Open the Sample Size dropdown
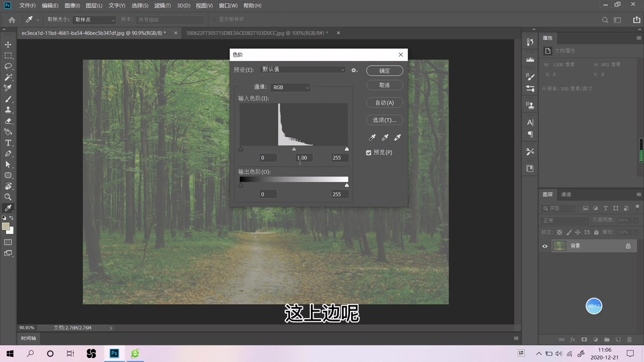The height and width of the screenshot is (362, 644). (x=95, y=20)
